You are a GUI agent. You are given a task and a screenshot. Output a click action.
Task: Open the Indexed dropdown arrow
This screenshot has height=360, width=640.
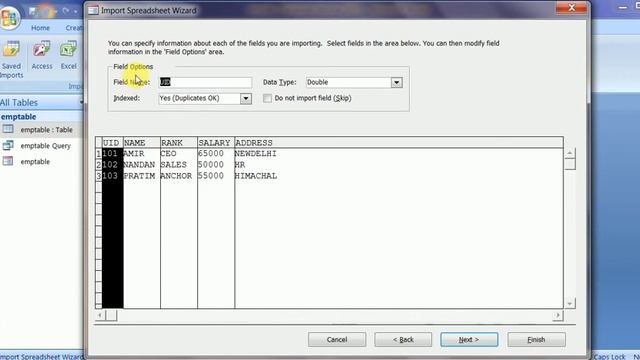point(246,98)
